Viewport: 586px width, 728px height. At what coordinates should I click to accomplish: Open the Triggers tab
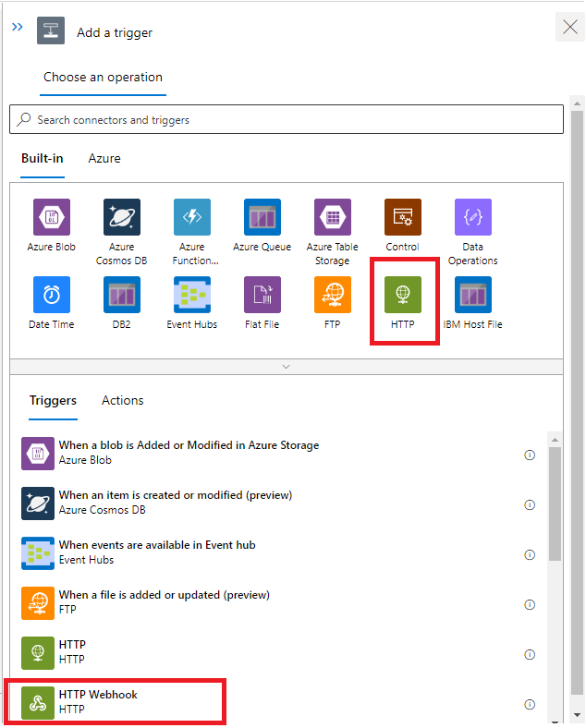[53, 401]
